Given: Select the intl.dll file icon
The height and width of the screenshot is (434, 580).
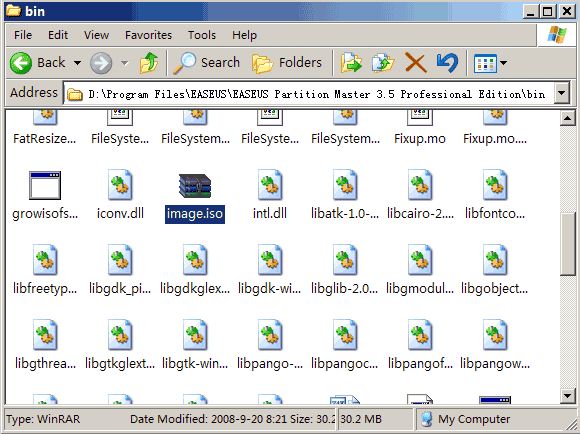Looking at the screenshot, I should [x=270, y=185].
